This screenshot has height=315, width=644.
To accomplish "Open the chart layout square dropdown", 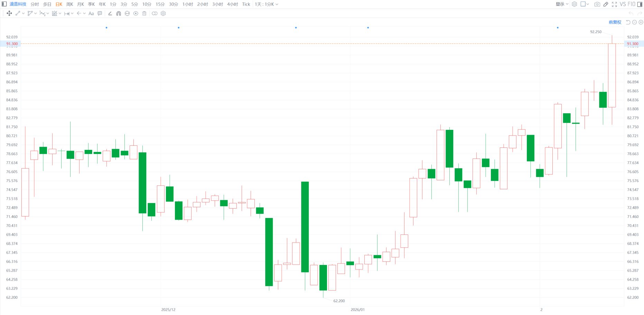I will [x=585, y=4].
